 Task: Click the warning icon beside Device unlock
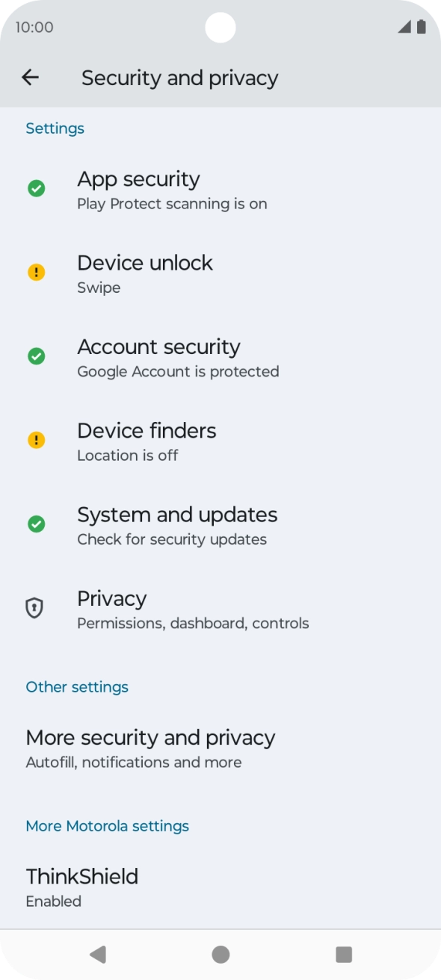pyautogui.click(x=37, y=272)
